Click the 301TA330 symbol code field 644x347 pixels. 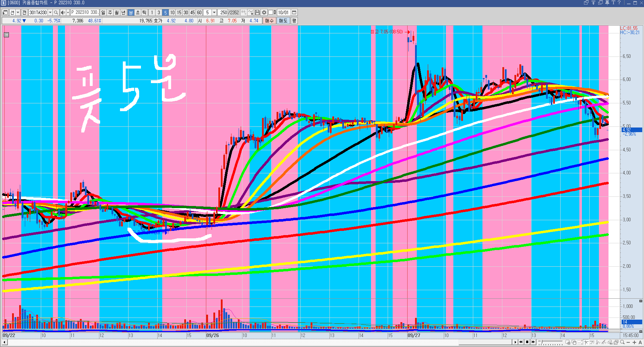pos(38,12)
